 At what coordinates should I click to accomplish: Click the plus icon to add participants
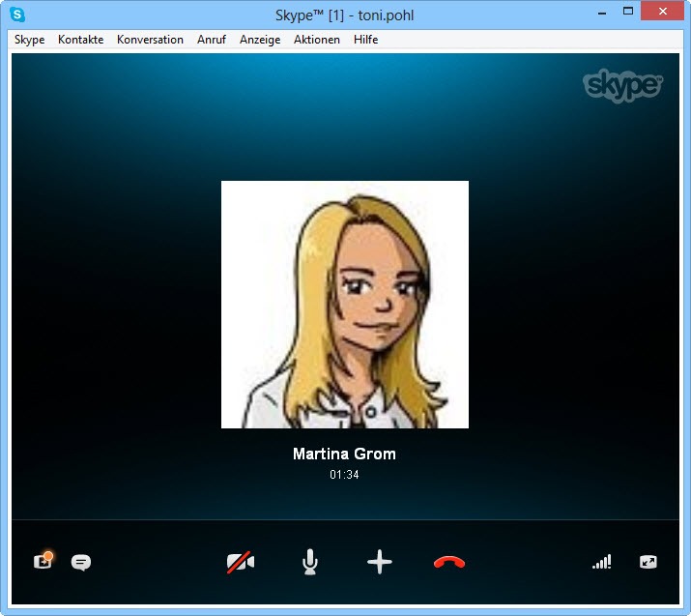[380, 562]
